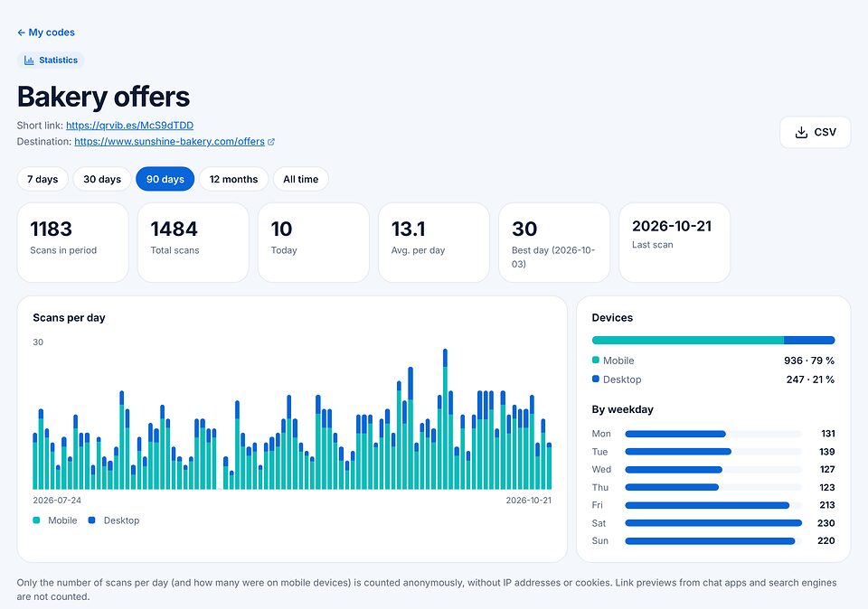The width and height of the screenshot is (868, 609).
Task: Switch to the 30 days range
Action: (102, 179)
